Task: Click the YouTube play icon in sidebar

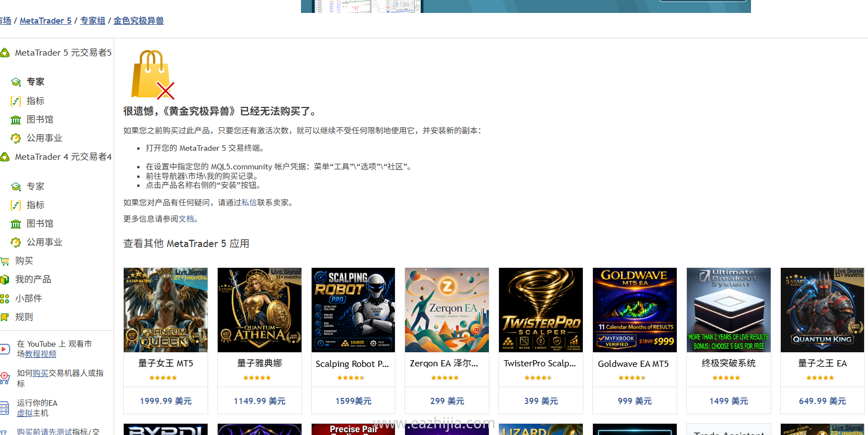Action: coord(5,349)
